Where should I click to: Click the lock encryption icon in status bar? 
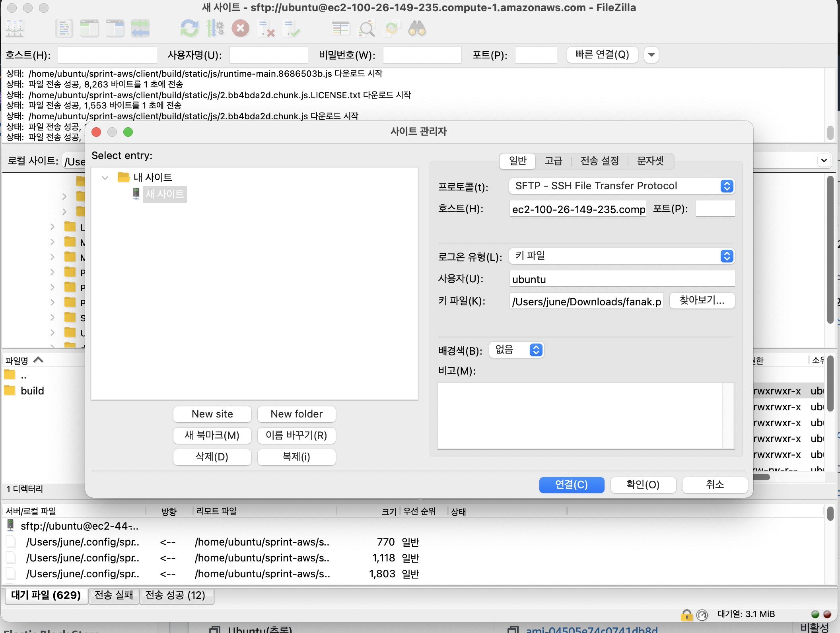coord(686,615)
